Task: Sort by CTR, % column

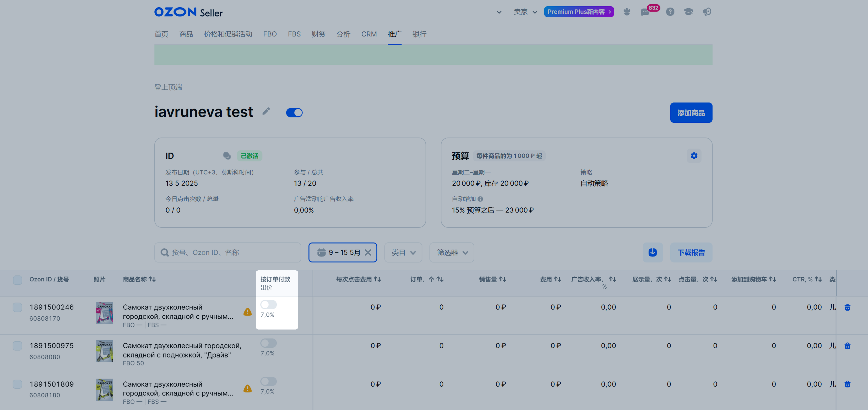Action: click(818, 279)
